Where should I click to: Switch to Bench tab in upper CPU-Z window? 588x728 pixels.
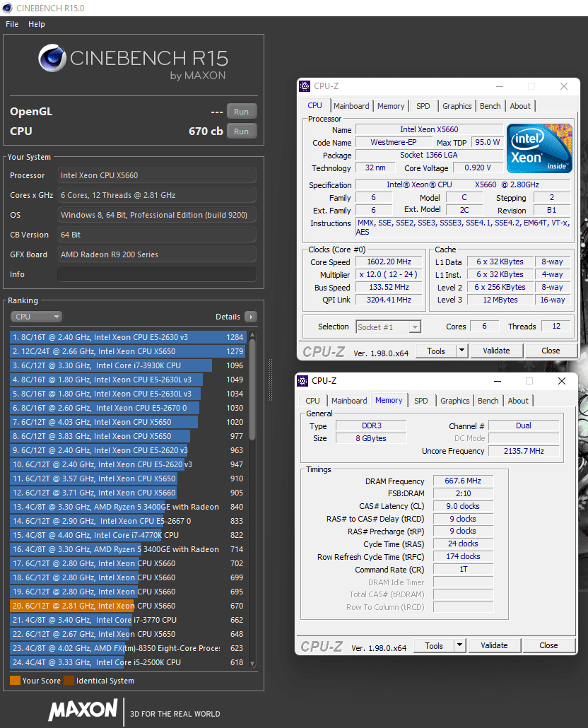click(490, 106)
